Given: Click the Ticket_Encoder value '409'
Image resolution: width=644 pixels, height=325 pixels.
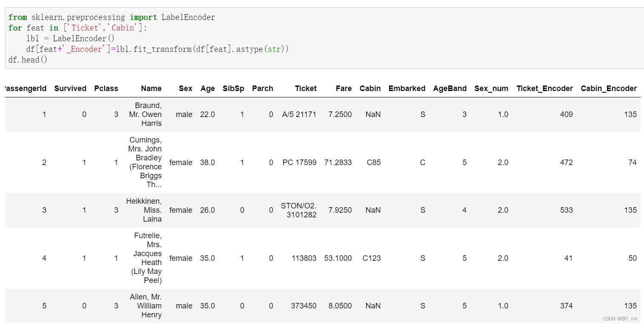Looking at the screenshot, I should point(567,114).
